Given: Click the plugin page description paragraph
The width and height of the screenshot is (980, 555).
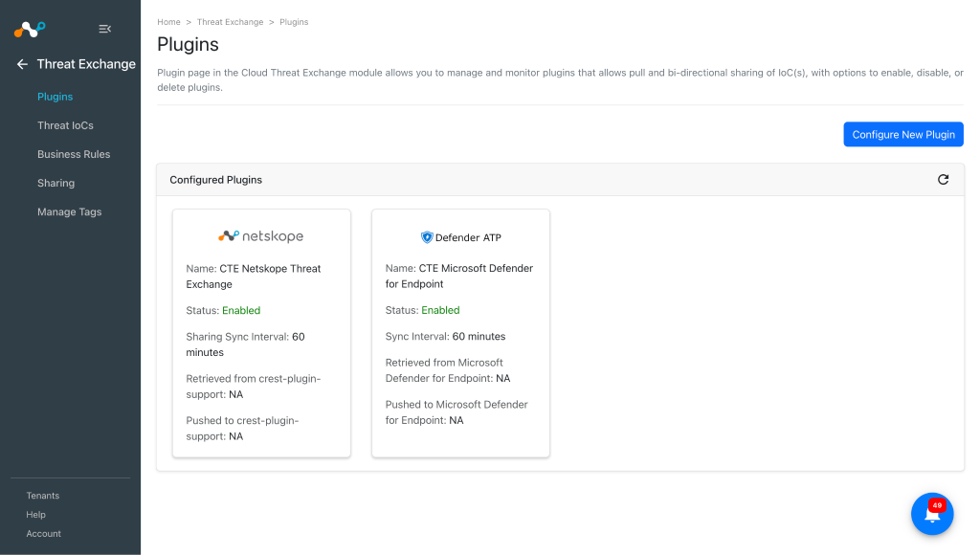Looking at the screenshot, I should click(560, 80).
